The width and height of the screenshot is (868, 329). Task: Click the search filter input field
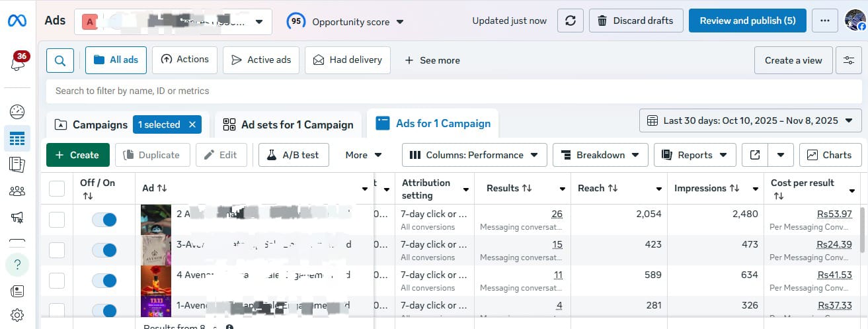(x=397, y=91)
